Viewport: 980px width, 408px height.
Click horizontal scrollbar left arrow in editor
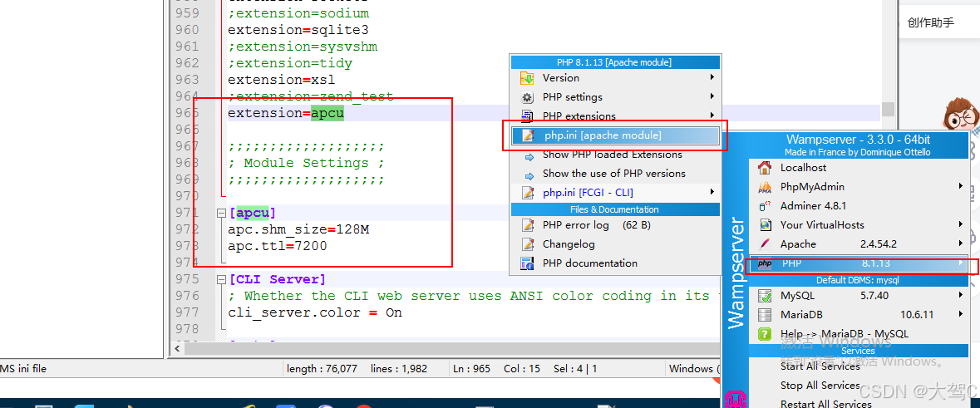[178, 348]
